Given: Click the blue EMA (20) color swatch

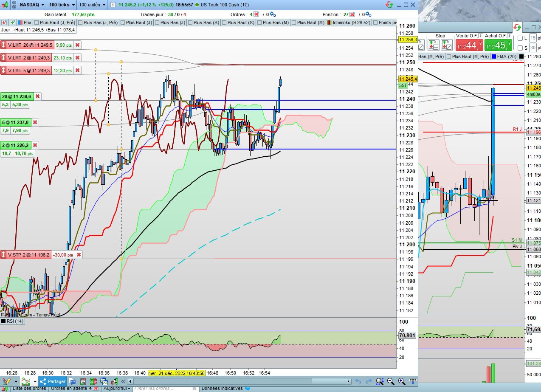Looking at the screenshot, I should 494,56.
